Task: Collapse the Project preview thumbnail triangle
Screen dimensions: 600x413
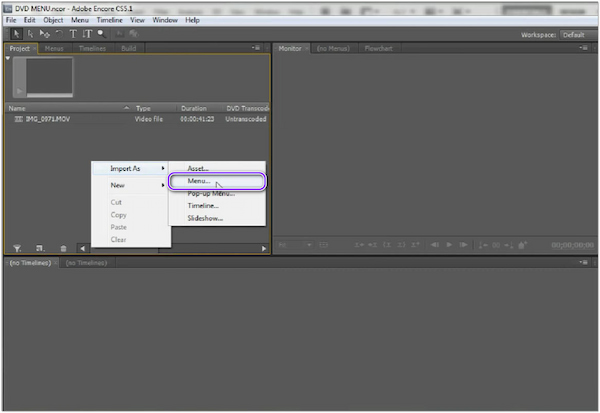Action: coord(8,59)
